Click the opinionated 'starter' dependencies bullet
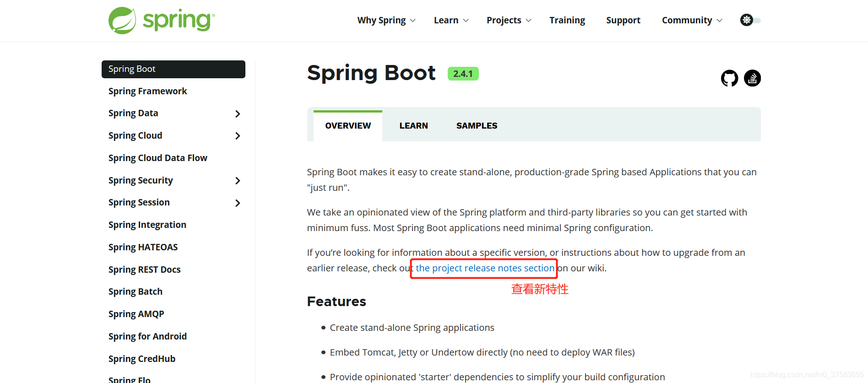Screen dimensions: 868x383 [x=498, y=377]
